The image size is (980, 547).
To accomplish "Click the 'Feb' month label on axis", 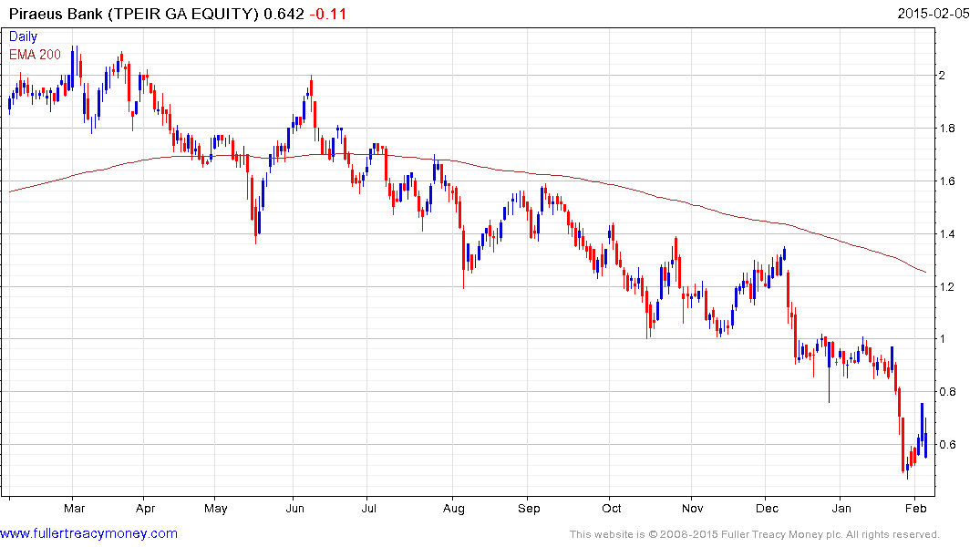I will (x=915, y=508).
